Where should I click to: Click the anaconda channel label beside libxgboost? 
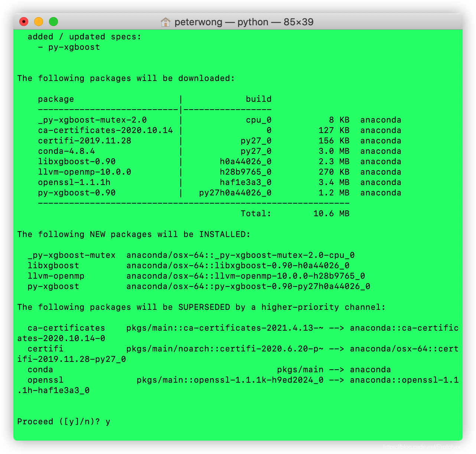[380, 162]
